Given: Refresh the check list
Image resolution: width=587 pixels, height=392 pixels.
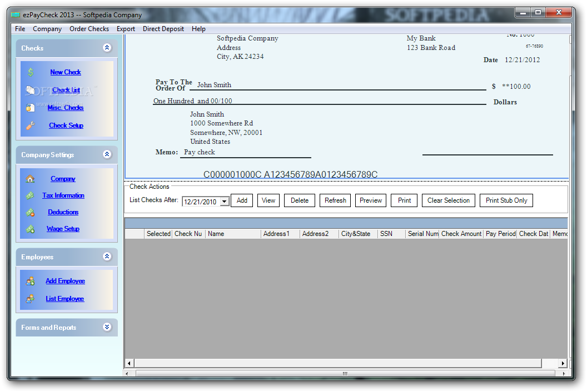Looking at the screenshot, I should coord(335,200).
